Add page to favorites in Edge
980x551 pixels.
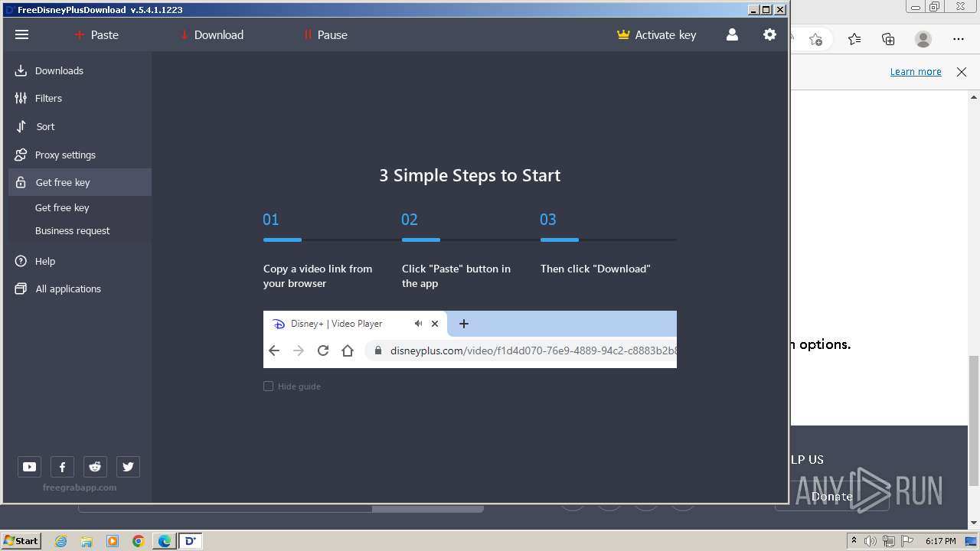point(816,38)
